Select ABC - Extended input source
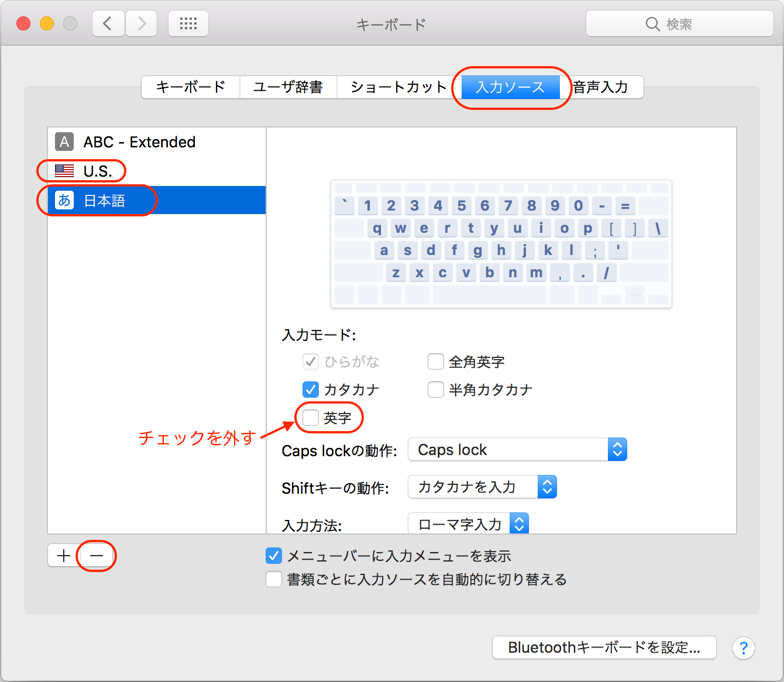Image resolution: width=784 pixels, height=682 pixels. click(139, 142)
